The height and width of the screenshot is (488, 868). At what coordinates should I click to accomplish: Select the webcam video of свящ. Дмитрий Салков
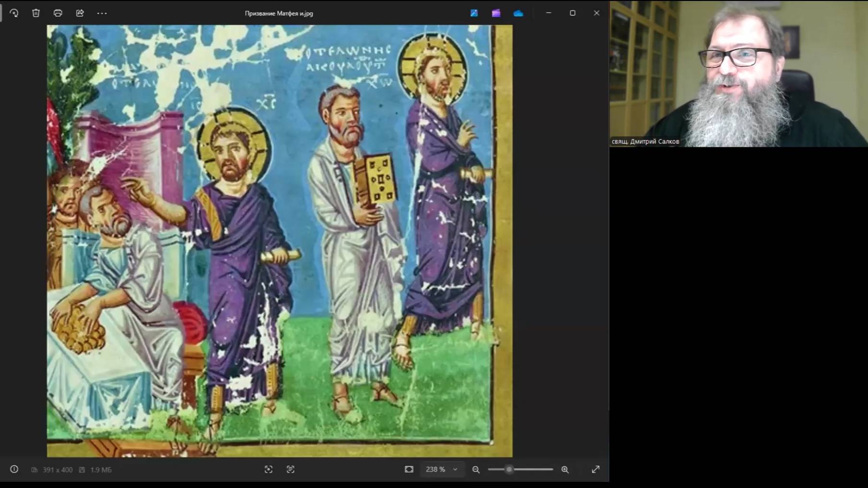(738, 74)
